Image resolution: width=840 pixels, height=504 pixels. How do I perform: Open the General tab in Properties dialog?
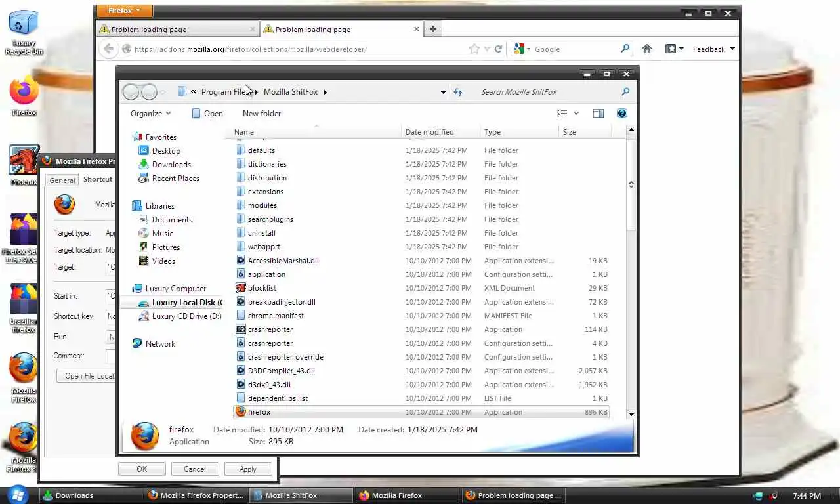(62, 180)
